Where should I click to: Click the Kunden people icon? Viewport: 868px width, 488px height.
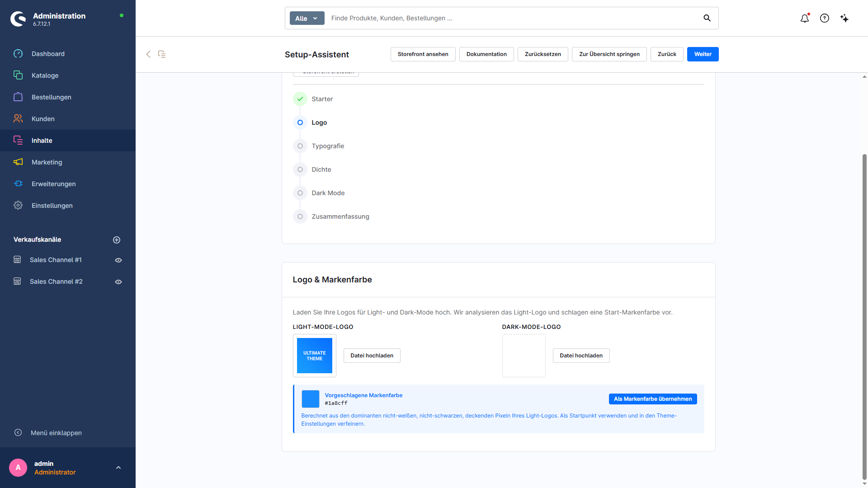[x=18, y=119]
